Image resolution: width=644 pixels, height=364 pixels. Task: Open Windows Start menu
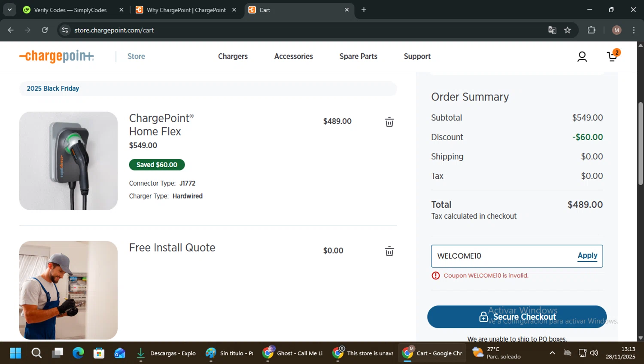[15, 353]
